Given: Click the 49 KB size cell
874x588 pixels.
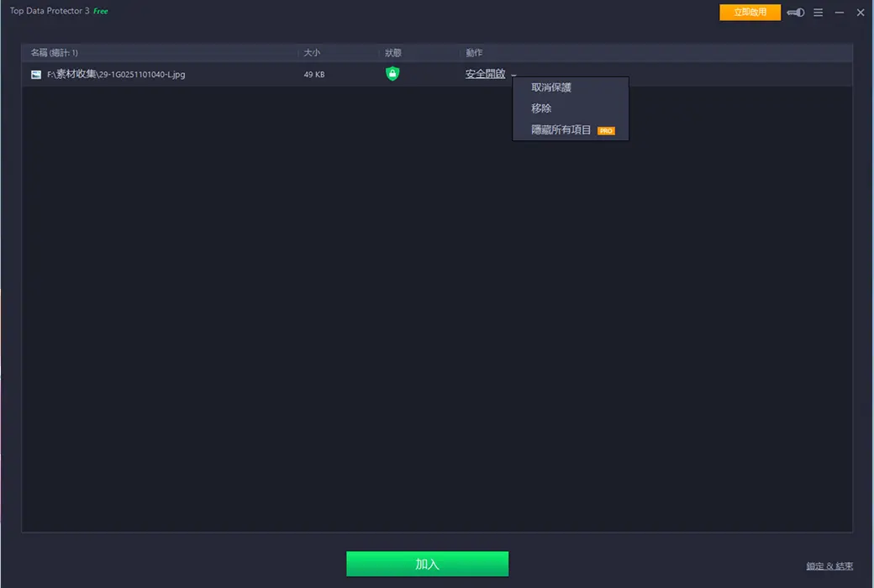Looking at the screenshot, I should (x=313, y=74).
